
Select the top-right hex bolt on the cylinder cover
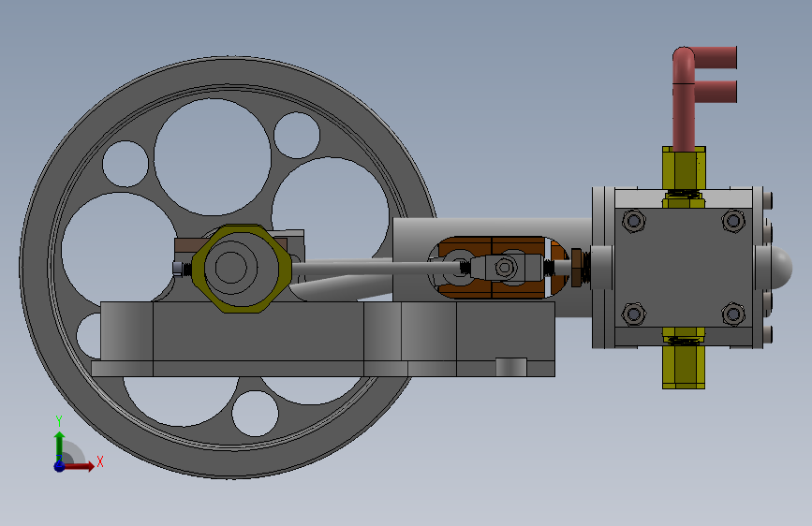[733, 221]
